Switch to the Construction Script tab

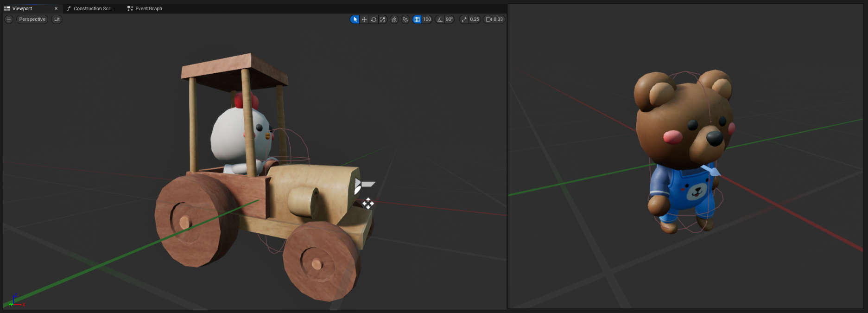pos(90,8)
